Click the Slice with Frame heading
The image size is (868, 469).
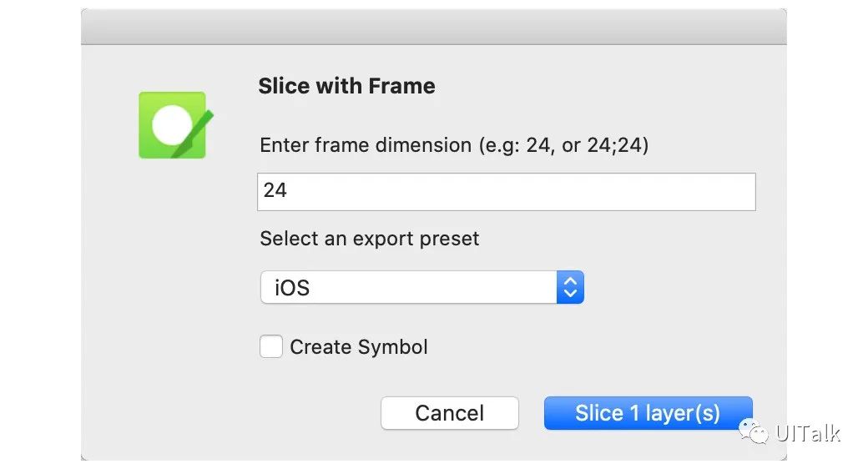(x=346, y=86)
